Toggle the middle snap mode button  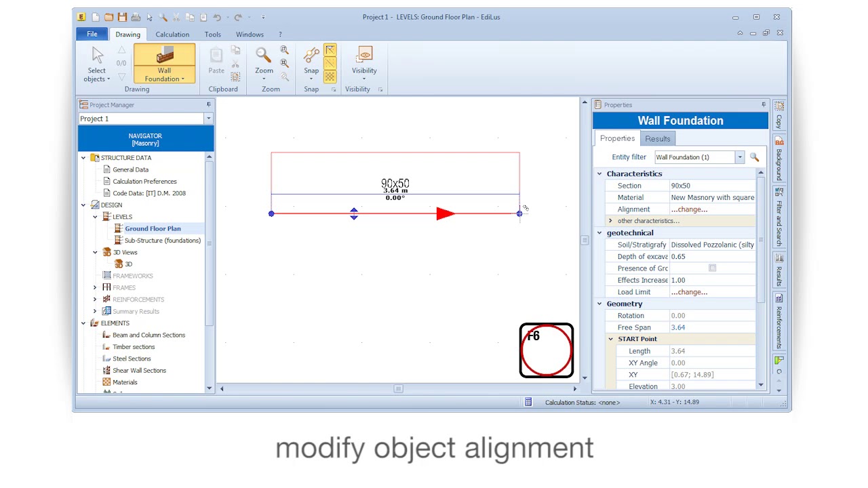330,63
